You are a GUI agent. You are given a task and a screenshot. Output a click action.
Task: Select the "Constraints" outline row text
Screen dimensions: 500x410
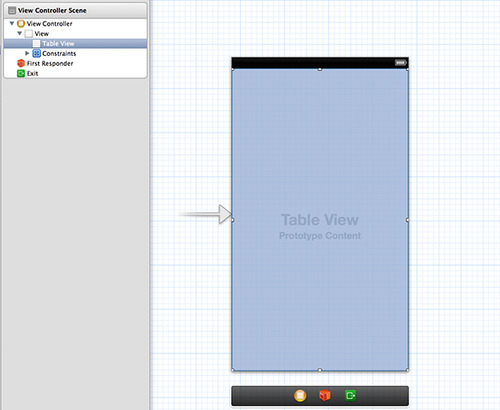pos(59,54)
